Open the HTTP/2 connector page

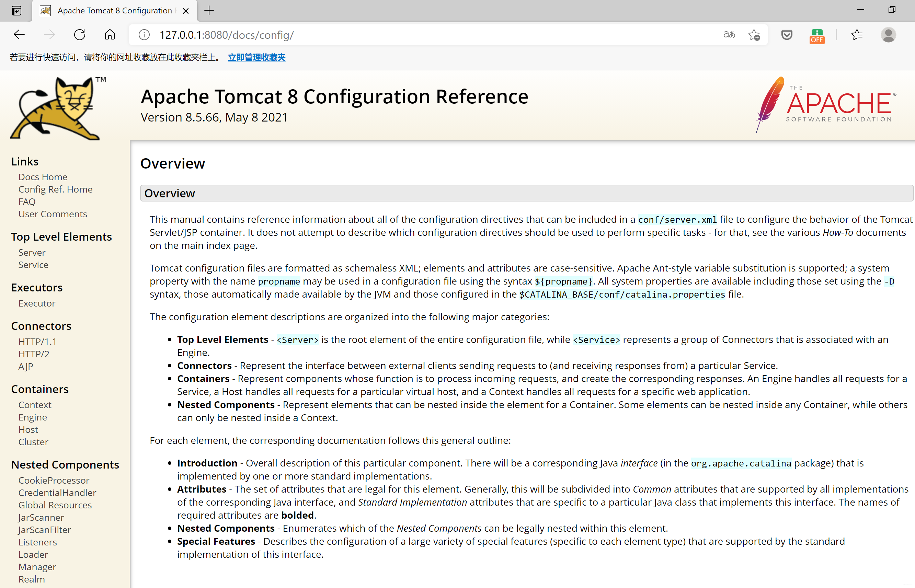[34, 354]
